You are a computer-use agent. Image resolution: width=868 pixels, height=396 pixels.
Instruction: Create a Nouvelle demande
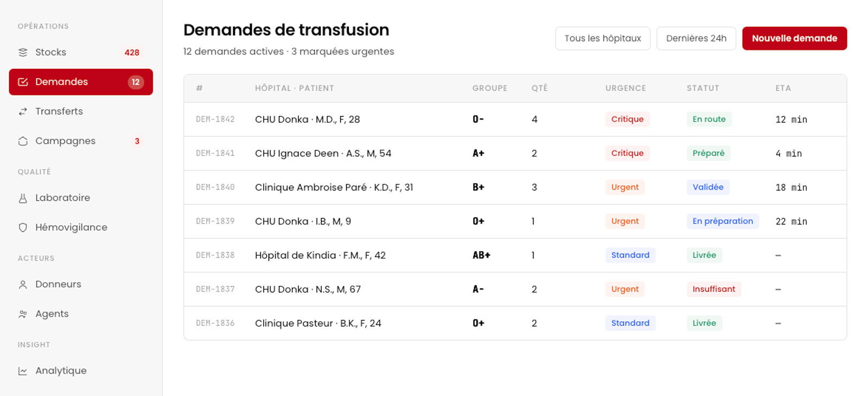point(794,39)
